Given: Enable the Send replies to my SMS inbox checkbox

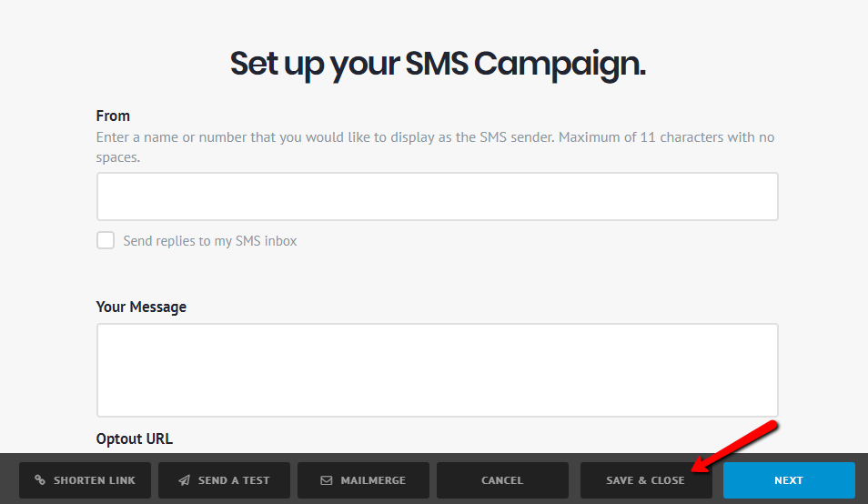Looking at the screenshot, I should tap(106, 241).
